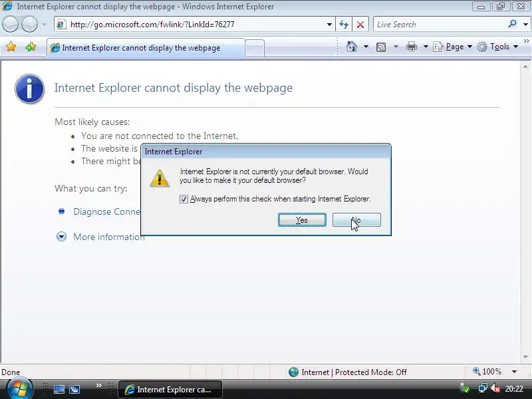The height and width of the screenshot is (399, 532).
Task: Click the muted volume tray icon
Action: 495,388
